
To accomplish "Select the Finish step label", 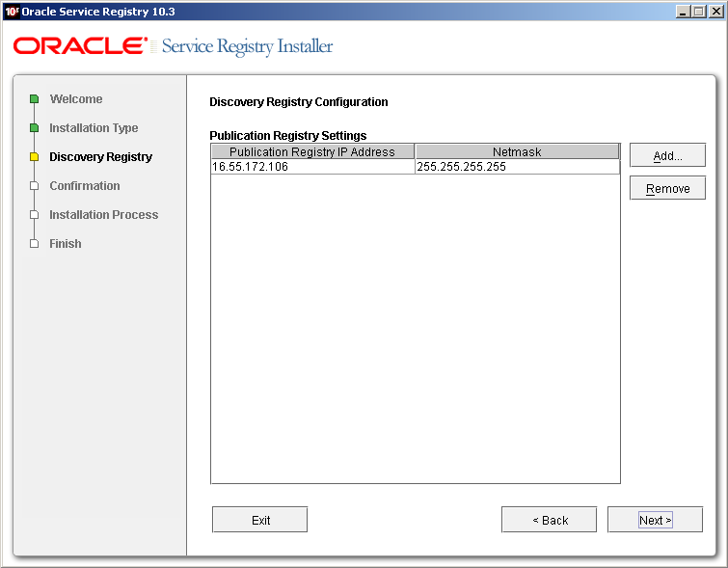I will [66, 244].
